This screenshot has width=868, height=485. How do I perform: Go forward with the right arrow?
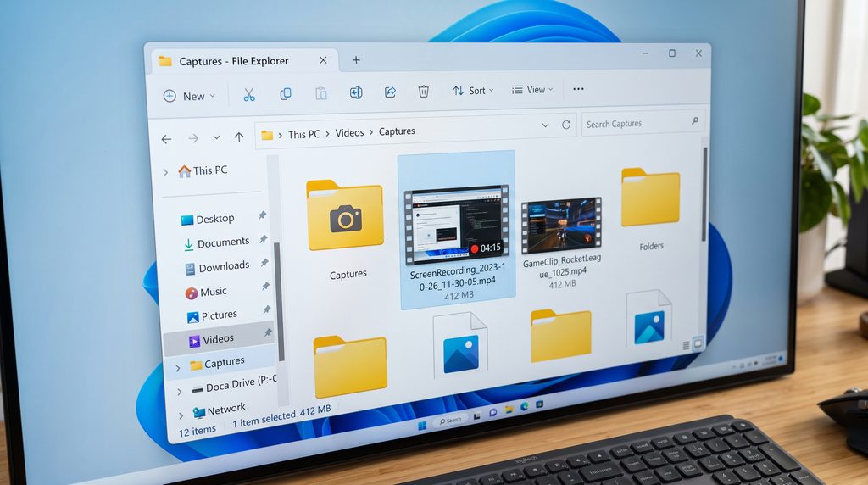[x=193, y=138]
